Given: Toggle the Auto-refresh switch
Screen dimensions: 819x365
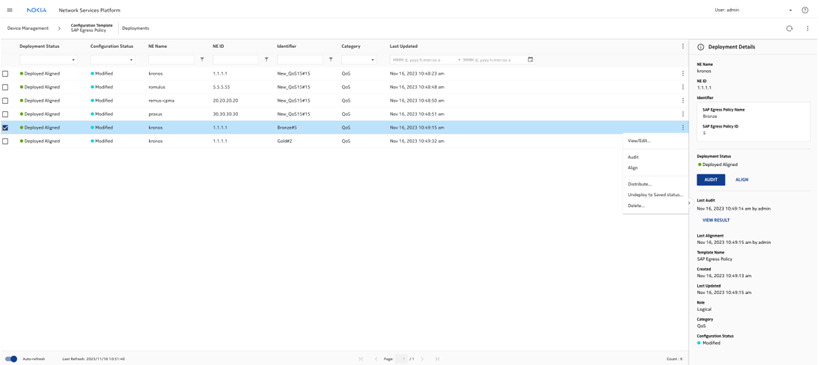Looking at the screenshot, I should (x=11, y=359).
